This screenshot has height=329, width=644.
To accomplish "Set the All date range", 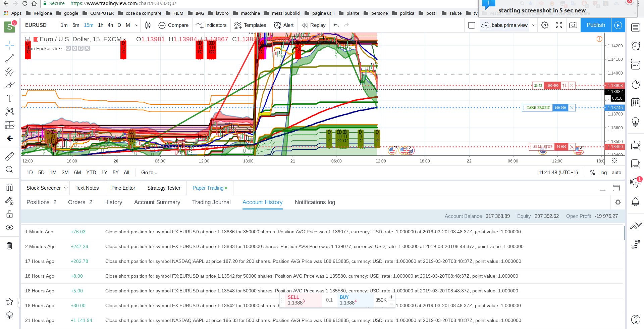I will click(126, 173).
